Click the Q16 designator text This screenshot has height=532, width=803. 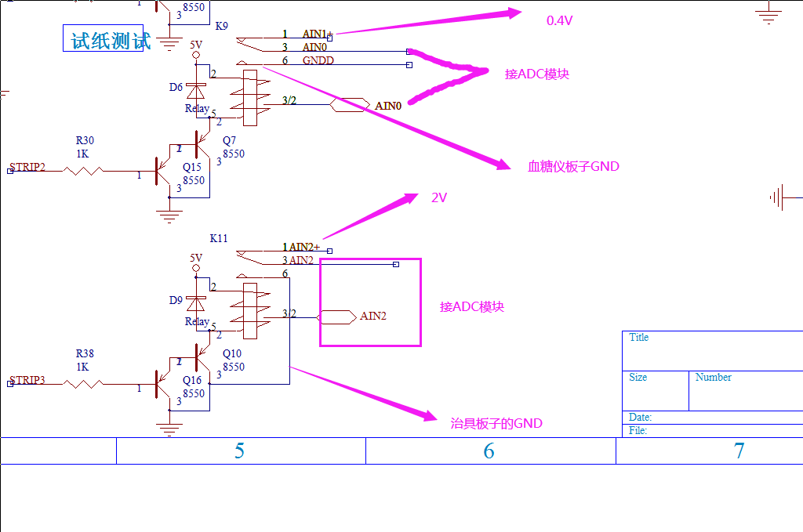(192, 380)
